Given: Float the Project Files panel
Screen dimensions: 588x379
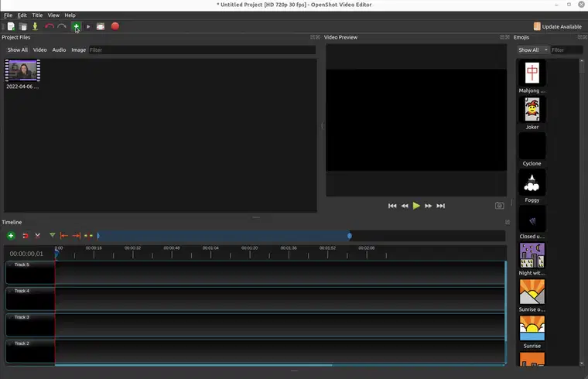Looking at the screenshot, I should [x=313, y=37].
